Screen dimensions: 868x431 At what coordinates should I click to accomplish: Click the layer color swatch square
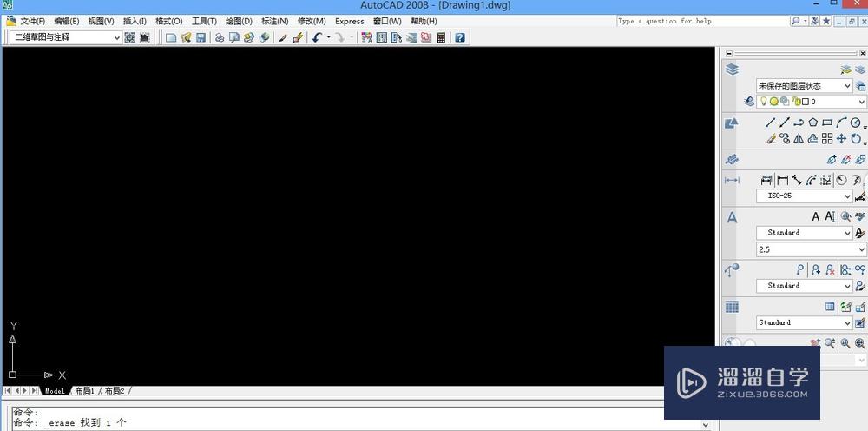coord(806,102)
